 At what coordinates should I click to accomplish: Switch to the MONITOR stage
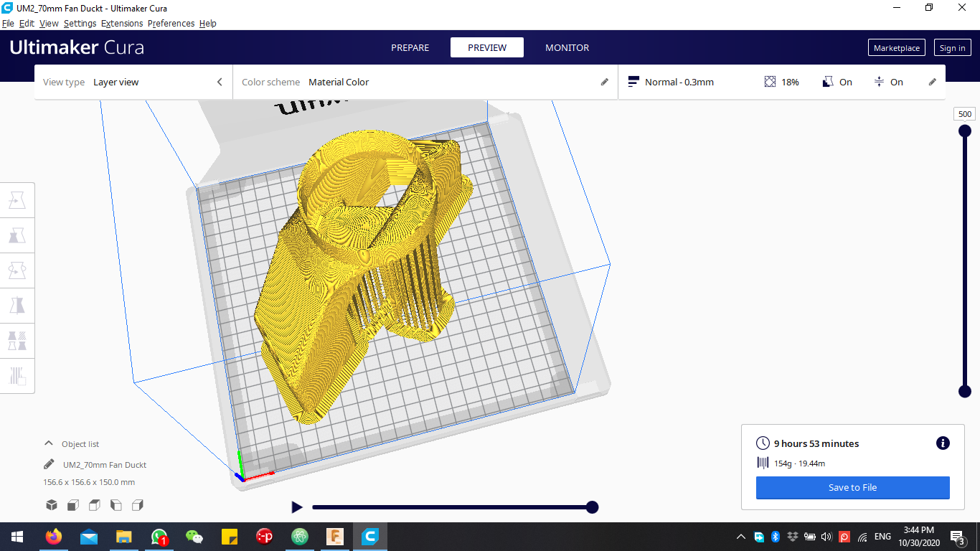tap(567, 47)
